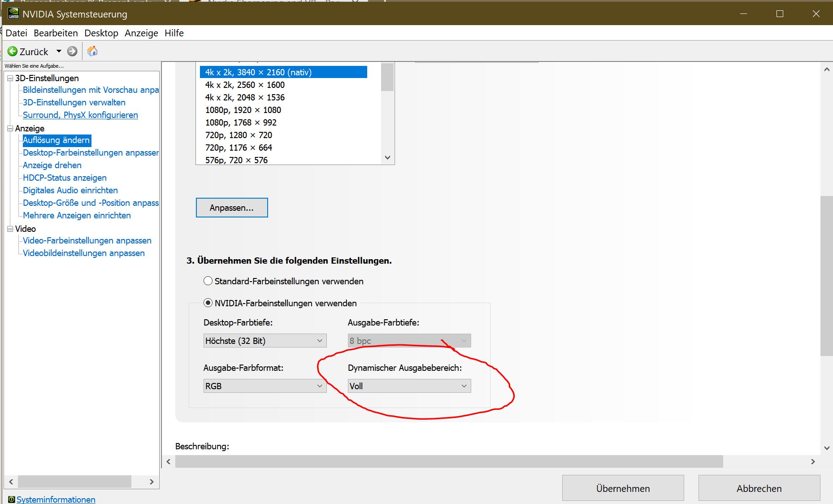Click main panel horizontal scroll-right arrow
This screenshot has width=833, height=504.
[813, 461]
